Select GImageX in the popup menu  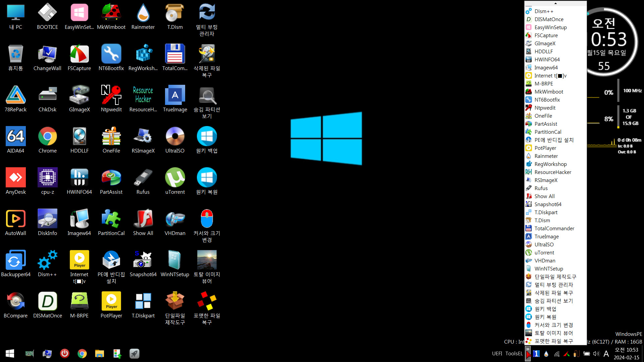[555, 43]
